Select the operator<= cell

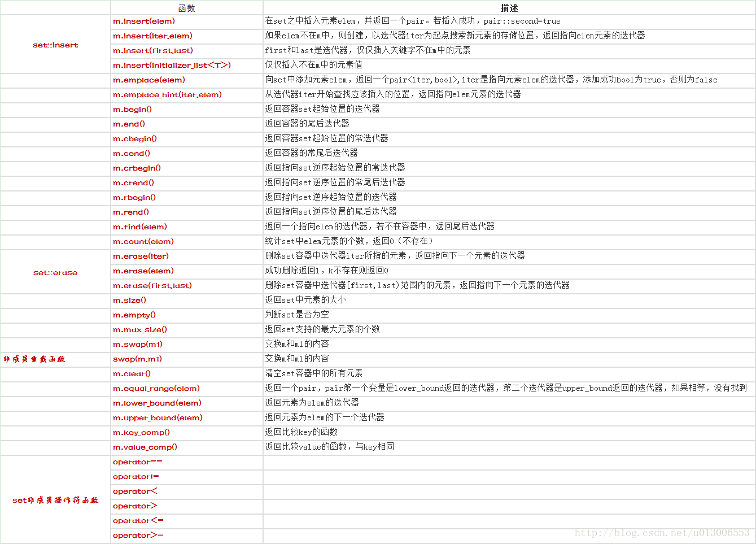[187, 521]
